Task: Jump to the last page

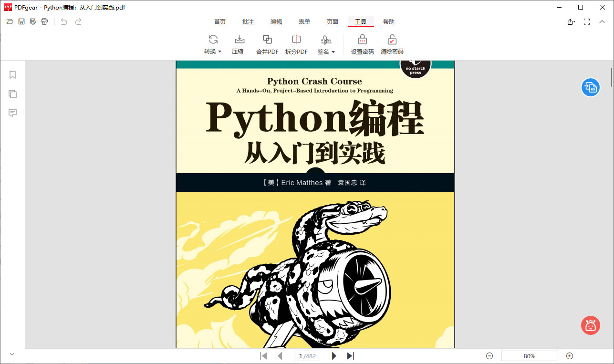Action: (x=351, y=356)
